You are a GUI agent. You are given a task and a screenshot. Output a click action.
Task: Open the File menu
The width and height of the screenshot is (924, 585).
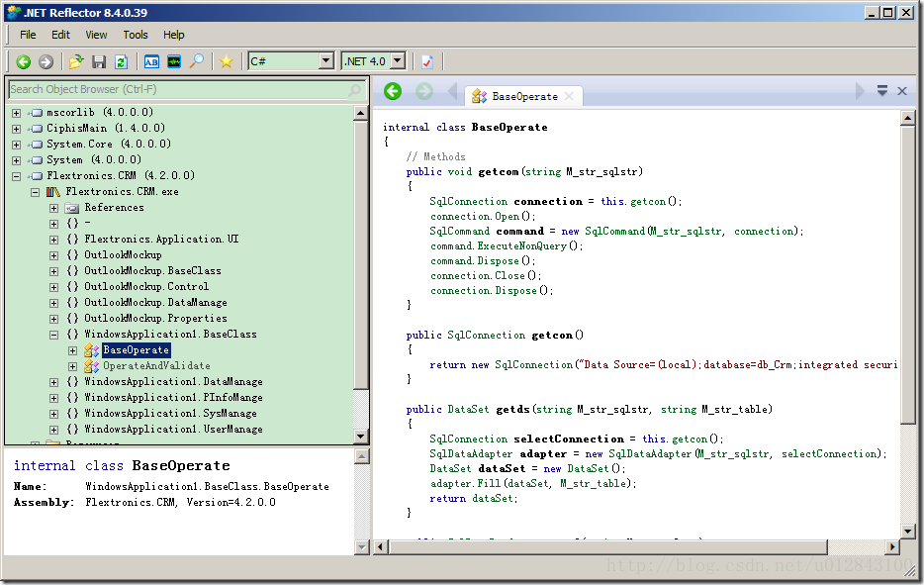click(28, 35)
